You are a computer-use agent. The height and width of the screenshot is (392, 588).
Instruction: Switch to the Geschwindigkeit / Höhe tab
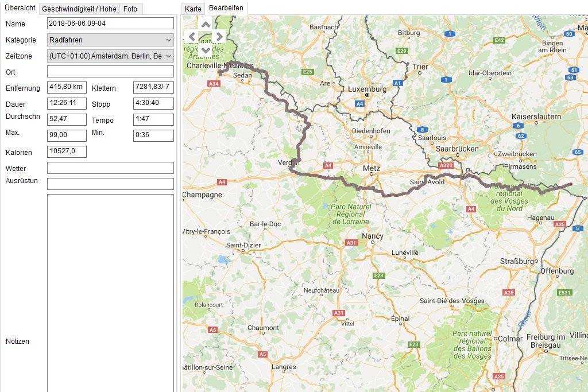click(79, 9)
